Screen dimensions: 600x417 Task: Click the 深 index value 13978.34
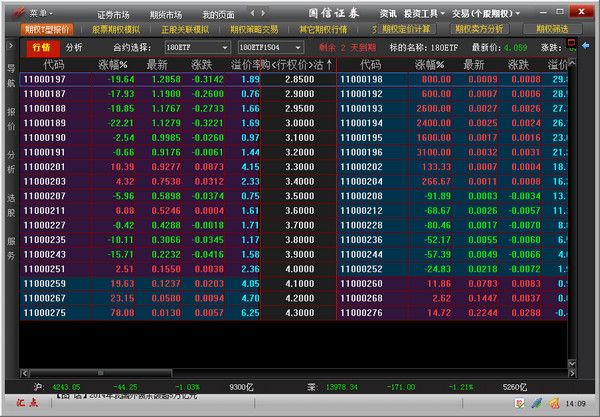click(x=341, y=388)
